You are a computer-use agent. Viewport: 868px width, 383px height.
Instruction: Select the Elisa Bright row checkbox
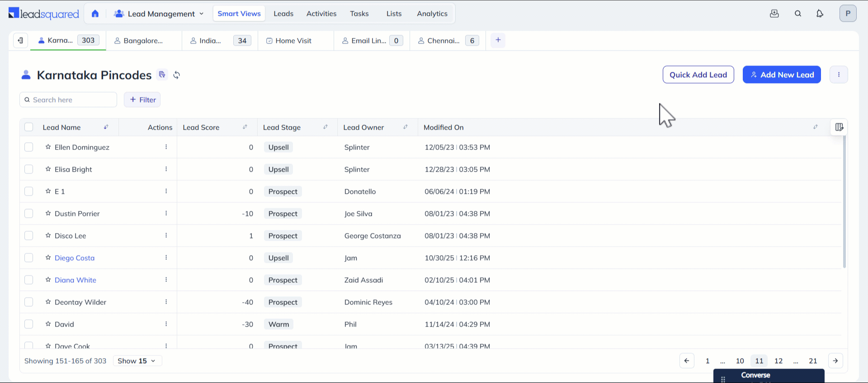29,169
